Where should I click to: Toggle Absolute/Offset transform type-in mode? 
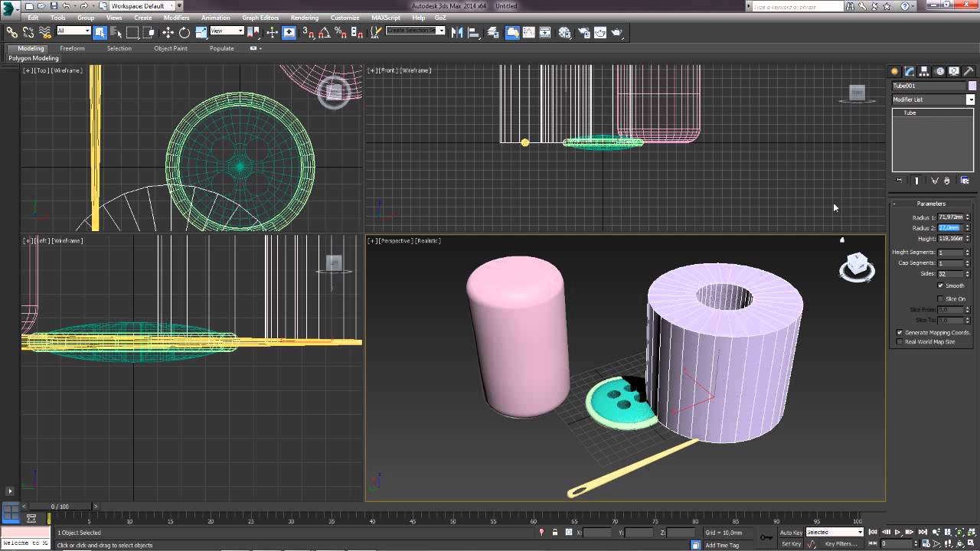pos(568,533)
